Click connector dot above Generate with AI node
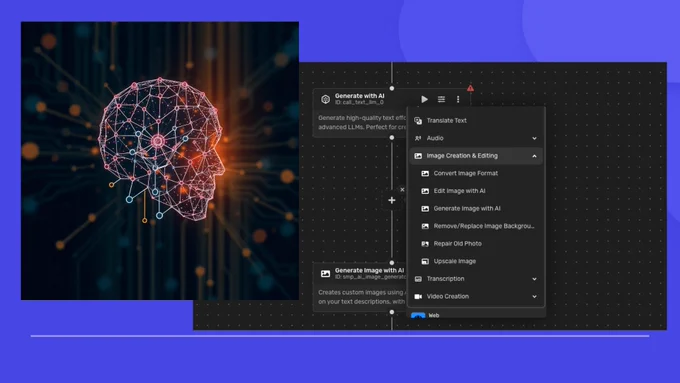This screenshot has width=680, height=383. (x=392, y=88)
